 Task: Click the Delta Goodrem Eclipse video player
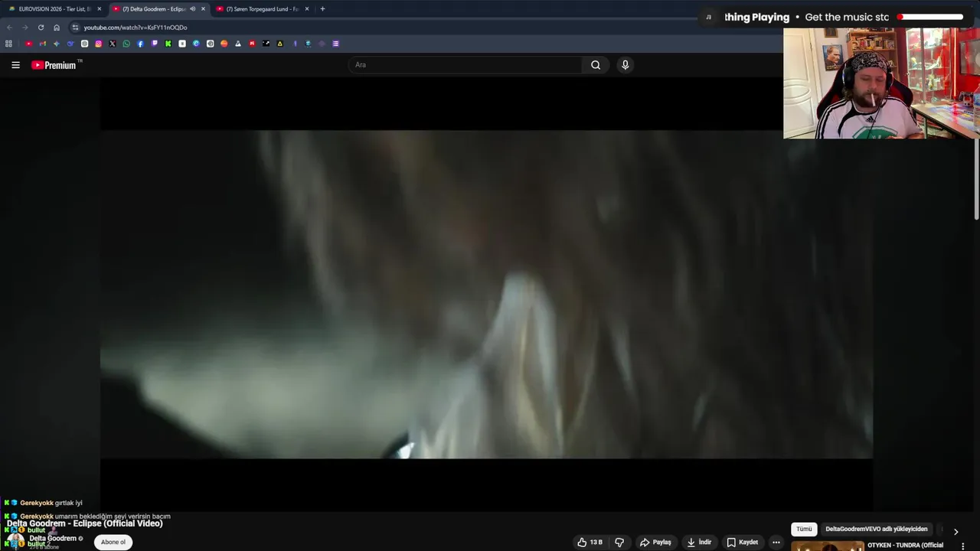[486, 295]
